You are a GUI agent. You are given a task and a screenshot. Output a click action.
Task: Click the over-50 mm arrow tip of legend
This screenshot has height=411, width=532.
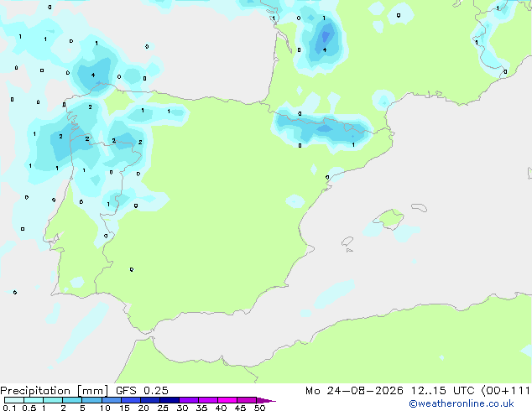[266, 400]
